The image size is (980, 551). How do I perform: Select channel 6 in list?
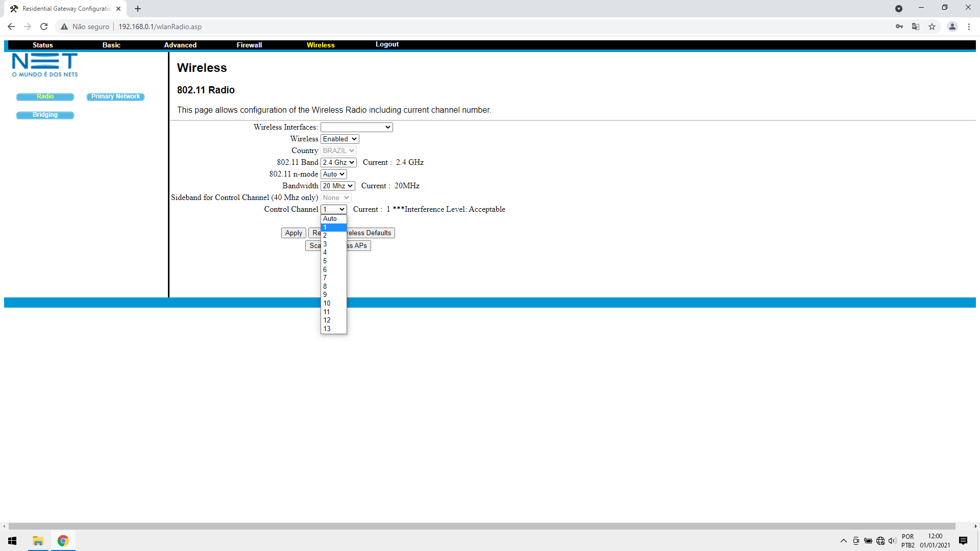click(x=334, y=269)
